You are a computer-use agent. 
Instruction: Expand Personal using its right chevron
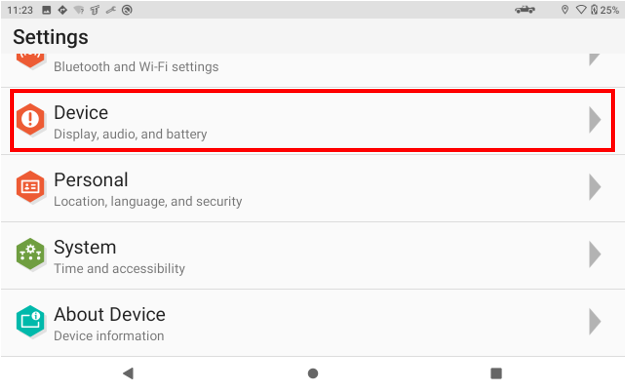pos(595,187)
